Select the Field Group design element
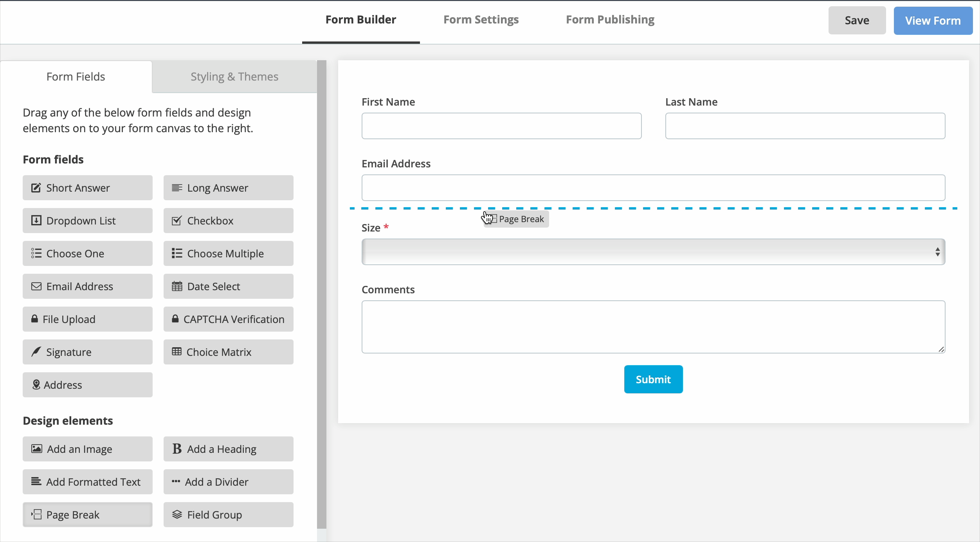This screenshot has height=542, width=980. pos(229,515)
